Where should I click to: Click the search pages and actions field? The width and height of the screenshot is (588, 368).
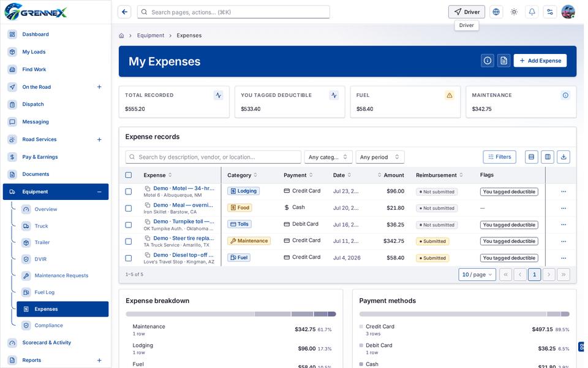(x=233, y=12)
